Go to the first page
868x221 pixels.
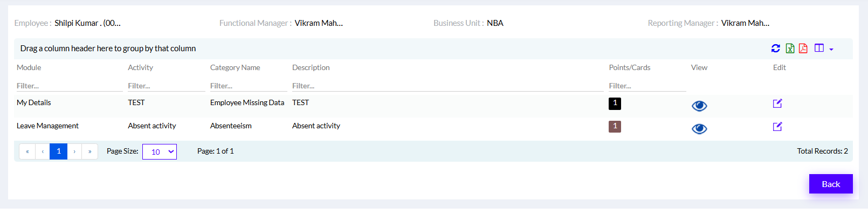27,151
